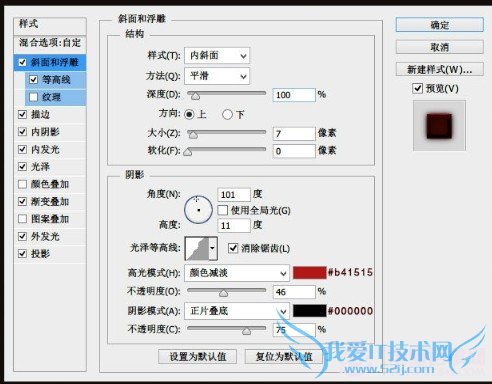Click the highlight 不透明度(O) slider handle
The image size is (492, 384).
pos(223,293)
